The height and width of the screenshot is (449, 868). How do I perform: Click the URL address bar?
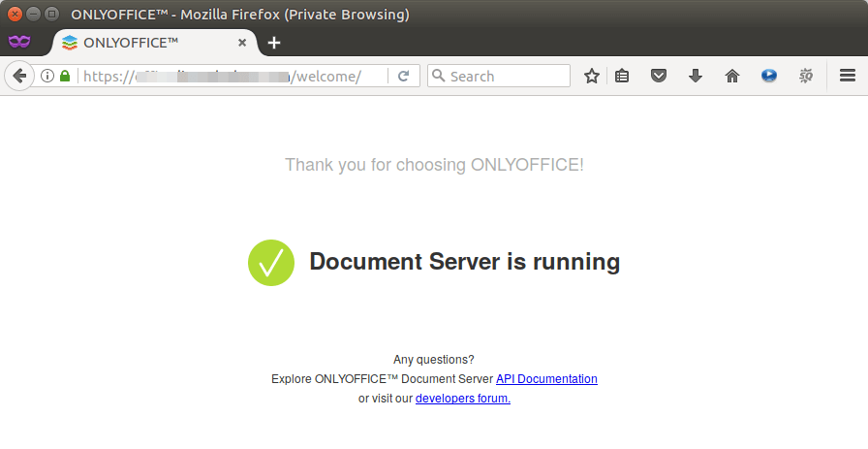(232, 76)
